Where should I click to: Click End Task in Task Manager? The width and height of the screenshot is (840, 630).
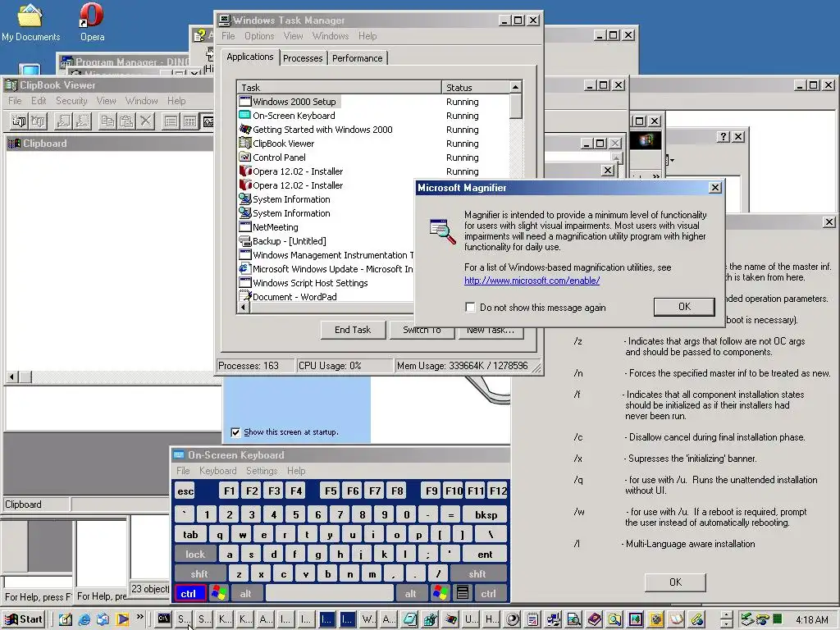click(353, 330)
